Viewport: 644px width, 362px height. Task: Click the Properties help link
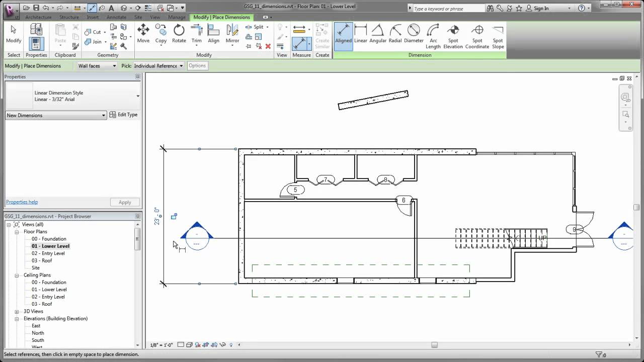pos(22,202)
